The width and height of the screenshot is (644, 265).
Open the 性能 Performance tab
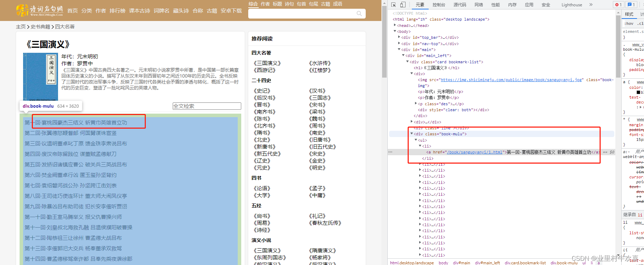pyautogui.click(x=495, y=5)
